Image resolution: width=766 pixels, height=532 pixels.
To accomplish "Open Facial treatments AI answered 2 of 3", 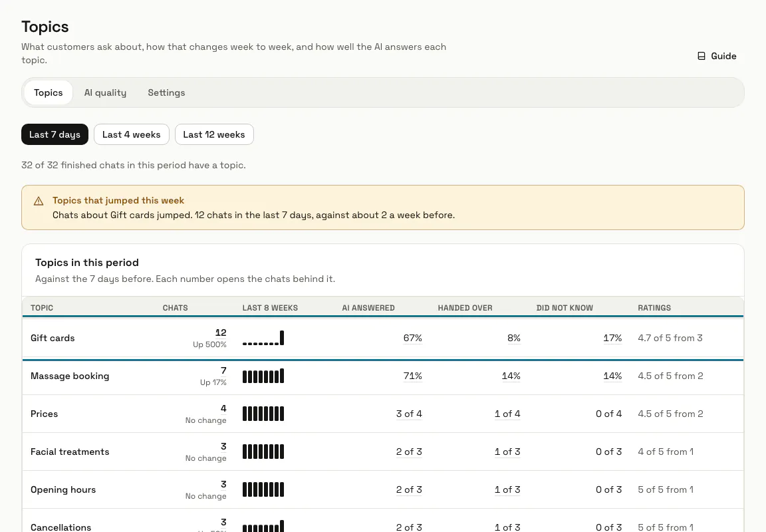I will [x=410, y=452].
